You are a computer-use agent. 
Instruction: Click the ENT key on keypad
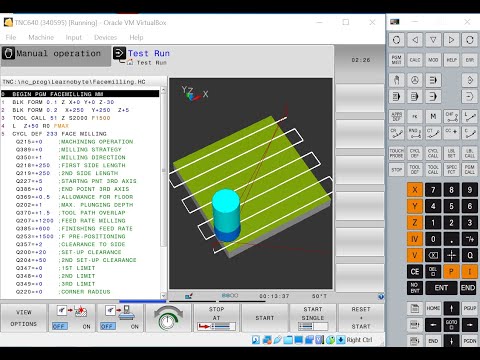coord(441,288)
